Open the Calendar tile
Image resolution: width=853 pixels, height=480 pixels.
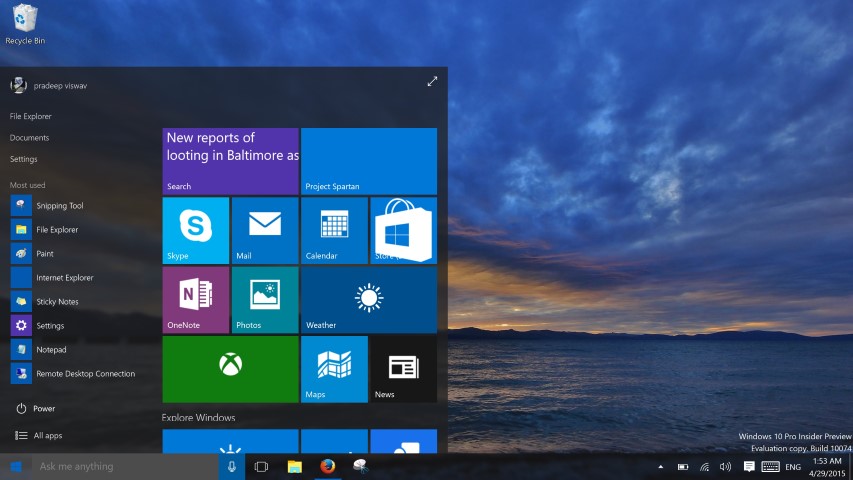[x=333, y=230]
